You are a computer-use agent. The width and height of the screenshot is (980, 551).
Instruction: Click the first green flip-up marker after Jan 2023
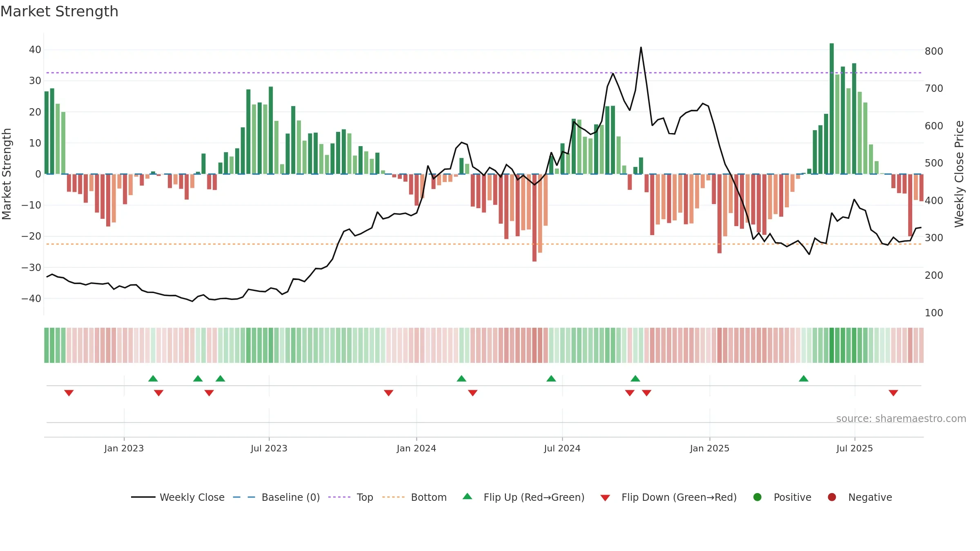coord(153,378)
